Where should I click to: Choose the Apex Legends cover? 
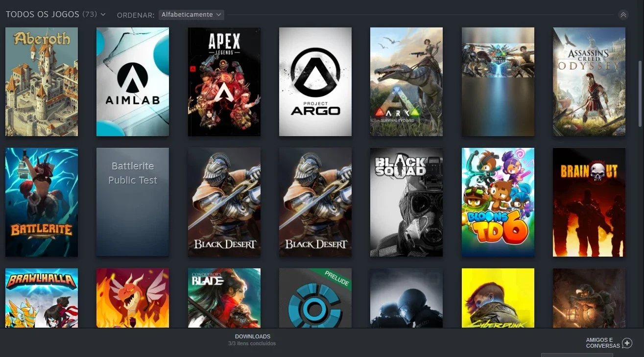click(x=224, y=82)
